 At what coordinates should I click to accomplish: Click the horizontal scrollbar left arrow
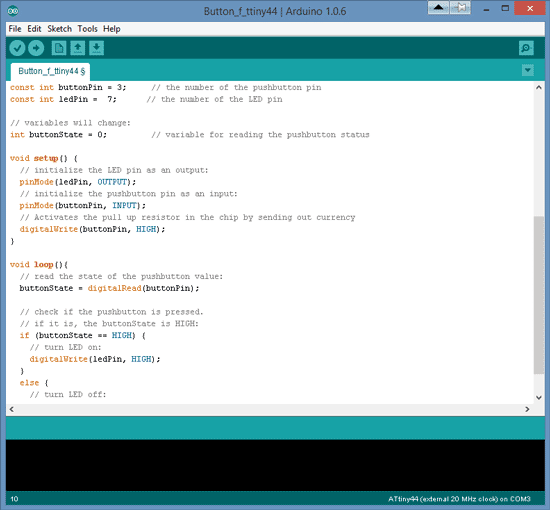click(12, 409)
